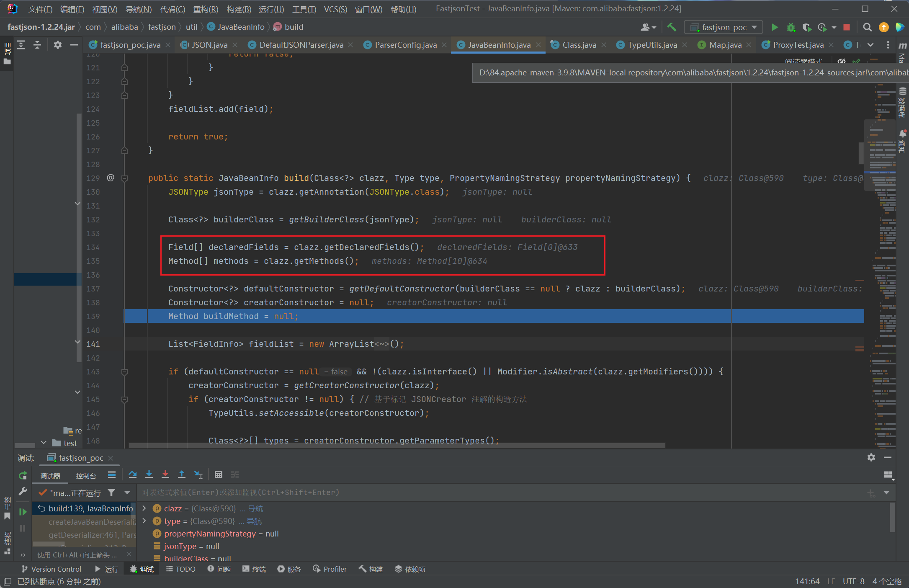This screenshot has width=909, height=588.
Task: Click the Step Into icon
Action: (x=149, y=475)
